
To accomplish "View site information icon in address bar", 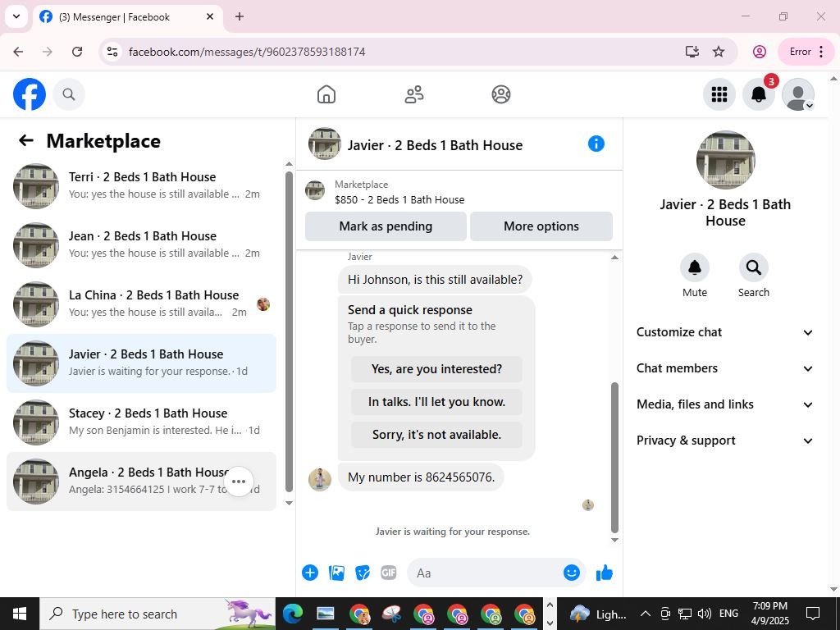I will tap(112, 52).
